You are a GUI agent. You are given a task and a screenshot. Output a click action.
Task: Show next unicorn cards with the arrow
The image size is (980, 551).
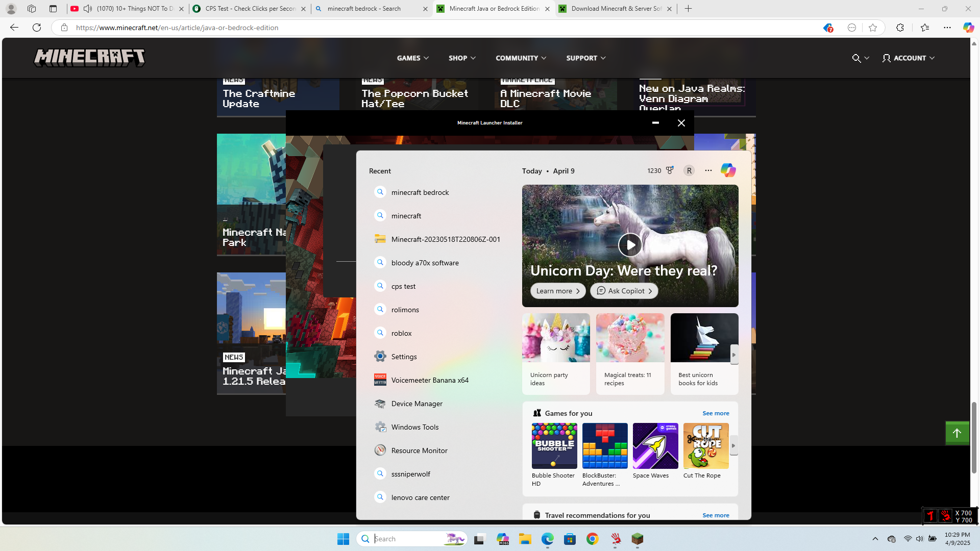point(734,355)
